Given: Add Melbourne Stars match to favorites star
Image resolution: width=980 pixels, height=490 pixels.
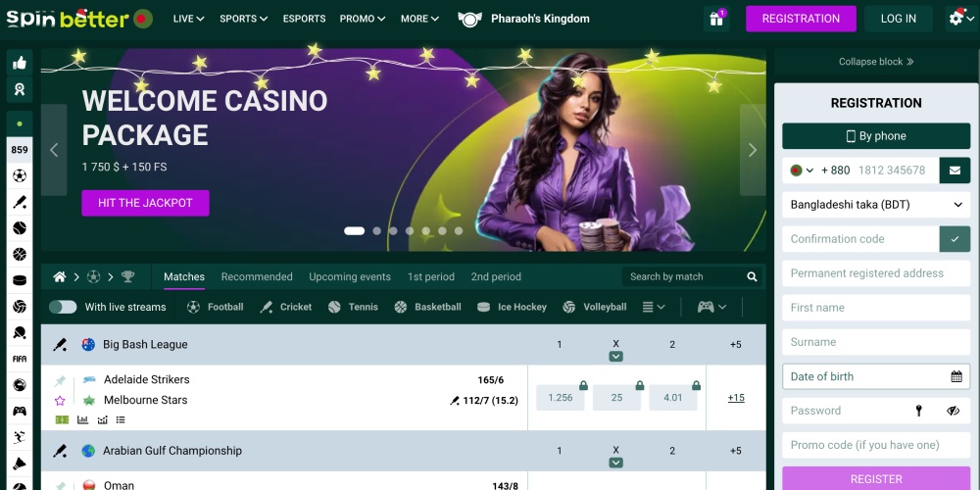Looking at the screenshot, I should [60, 401].
